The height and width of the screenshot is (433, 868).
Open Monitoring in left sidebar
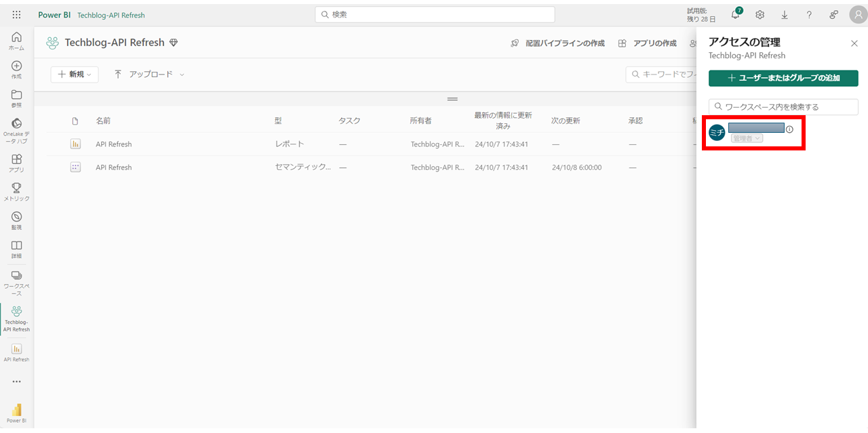[x=16, y=220]
